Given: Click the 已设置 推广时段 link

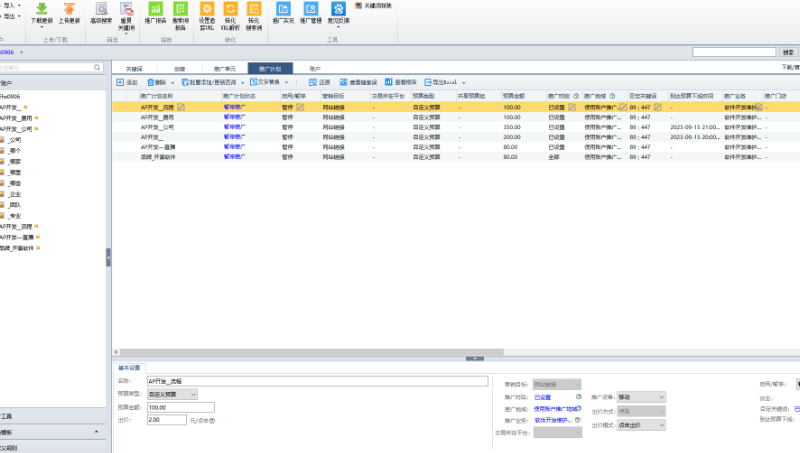Looking at the screenshot, I should 542,397.
